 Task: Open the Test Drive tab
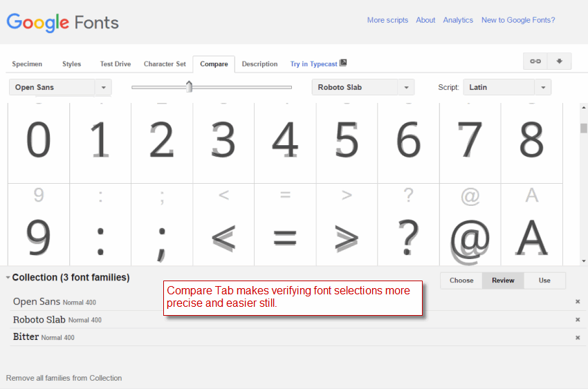tap(116, 64)
